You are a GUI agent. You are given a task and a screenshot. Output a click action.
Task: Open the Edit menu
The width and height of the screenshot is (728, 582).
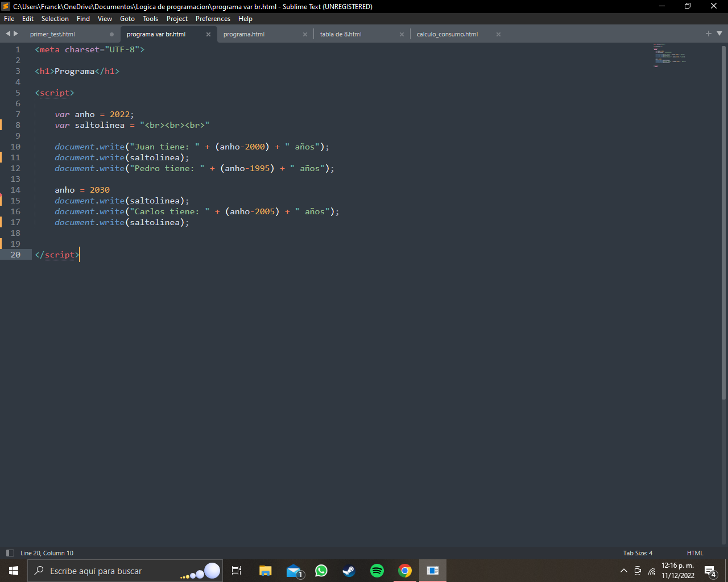coord(28,19)
